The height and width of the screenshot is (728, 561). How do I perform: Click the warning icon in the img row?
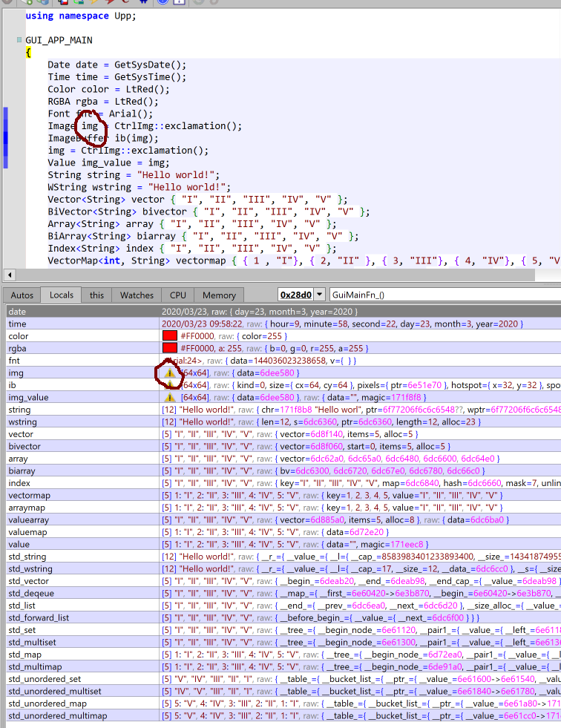[171, 373]
